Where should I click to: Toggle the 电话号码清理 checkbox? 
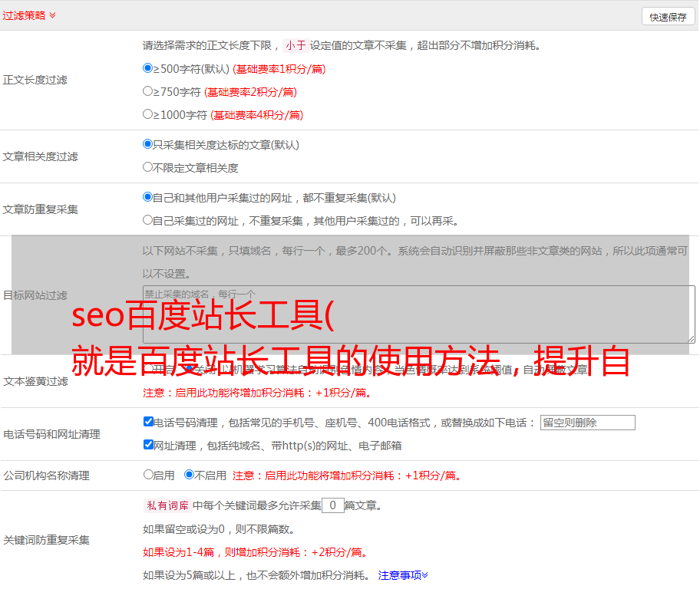149,422
